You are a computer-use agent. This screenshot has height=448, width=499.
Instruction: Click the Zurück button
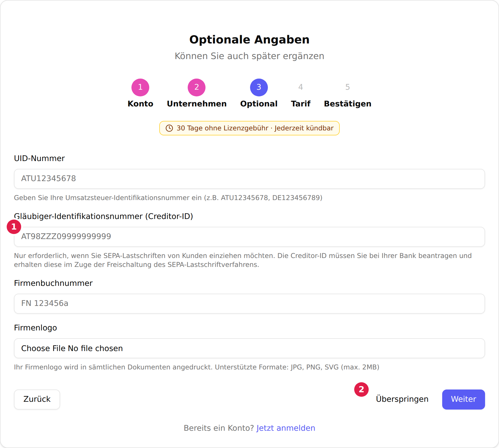pos(37,399)
